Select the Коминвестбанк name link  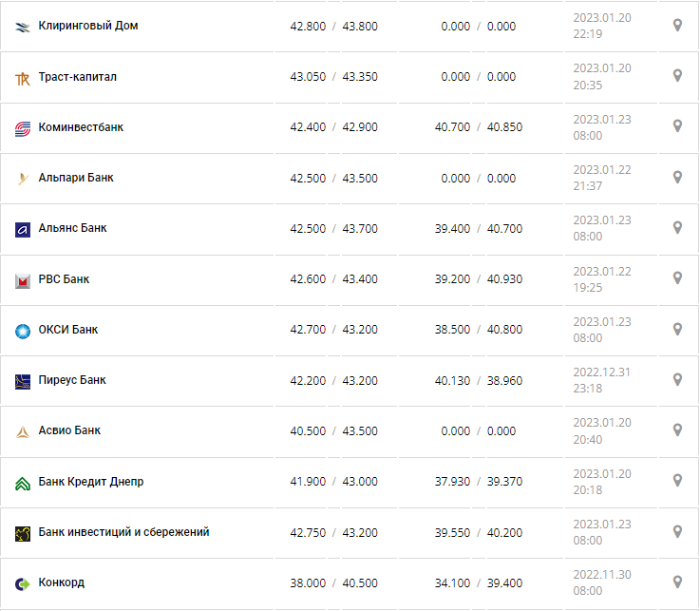point(81,126)
